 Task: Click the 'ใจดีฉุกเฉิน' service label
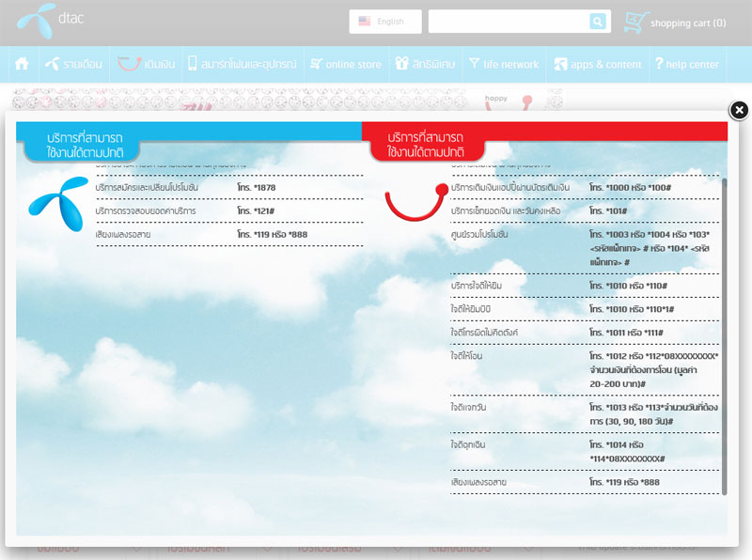point(467,445)
